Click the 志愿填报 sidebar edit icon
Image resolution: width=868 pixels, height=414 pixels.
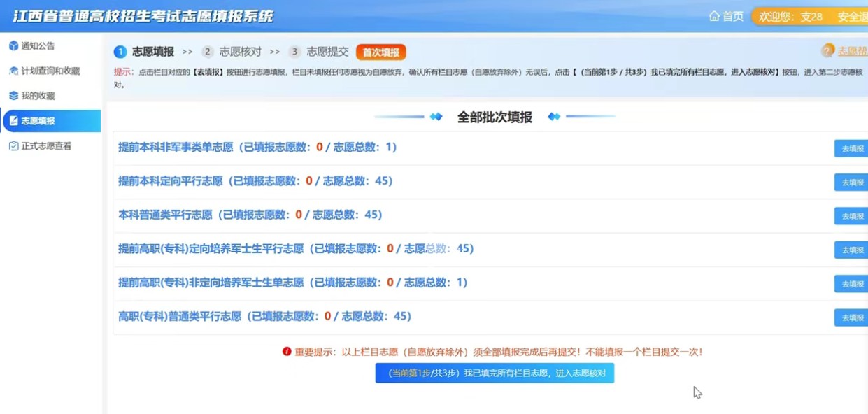(x=13, y=121)
